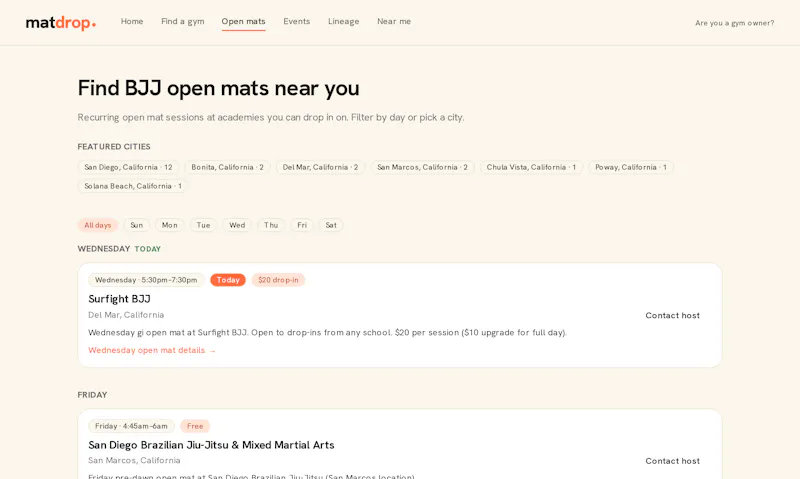The height and width of the screenshot is (479, 800).
Task: Select the Chula Vista, California city chip
Action: click(x=531, y=167)
